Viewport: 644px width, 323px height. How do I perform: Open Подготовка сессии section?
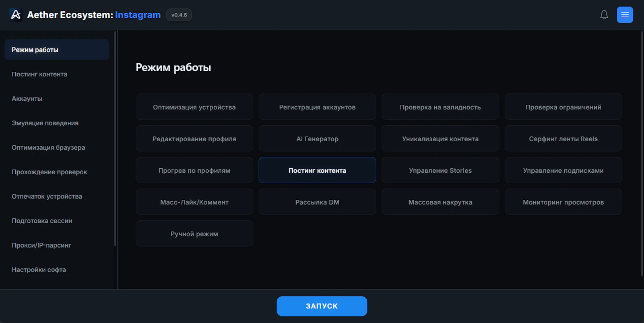(57, 221)
